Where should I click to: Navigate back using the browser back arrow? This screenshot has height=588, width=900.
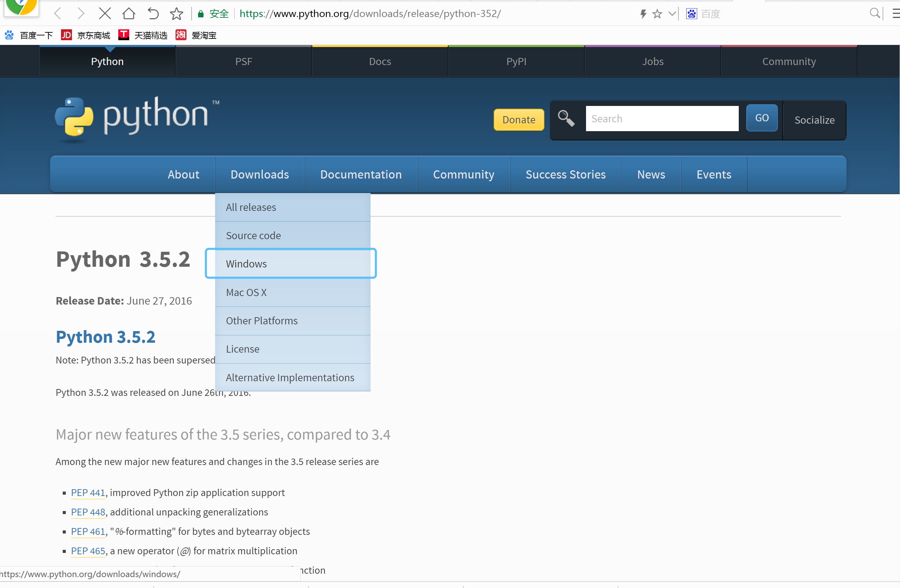(x=57, y=13)
